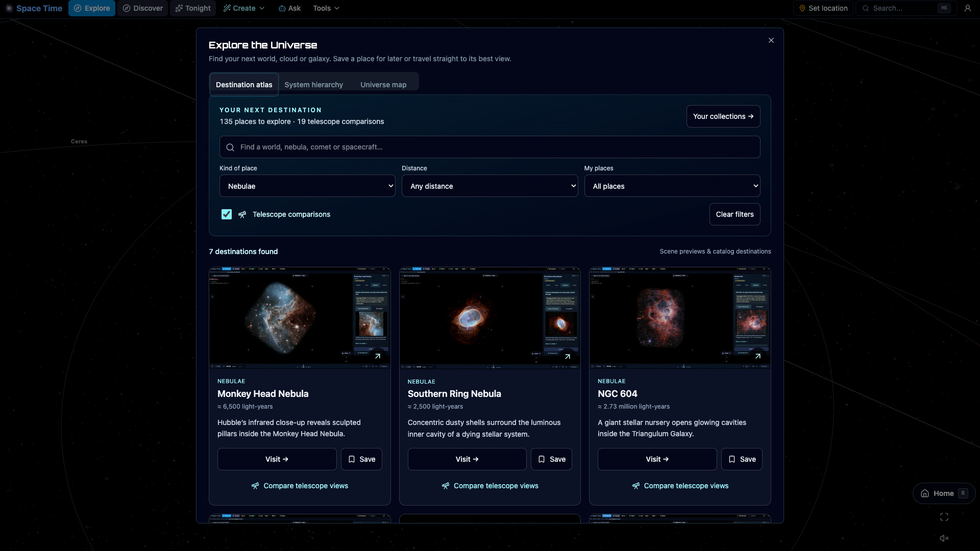The width and height of the screenshot is (980, 551).
Task: Open the My places dropdown
Action: [672, 186]
